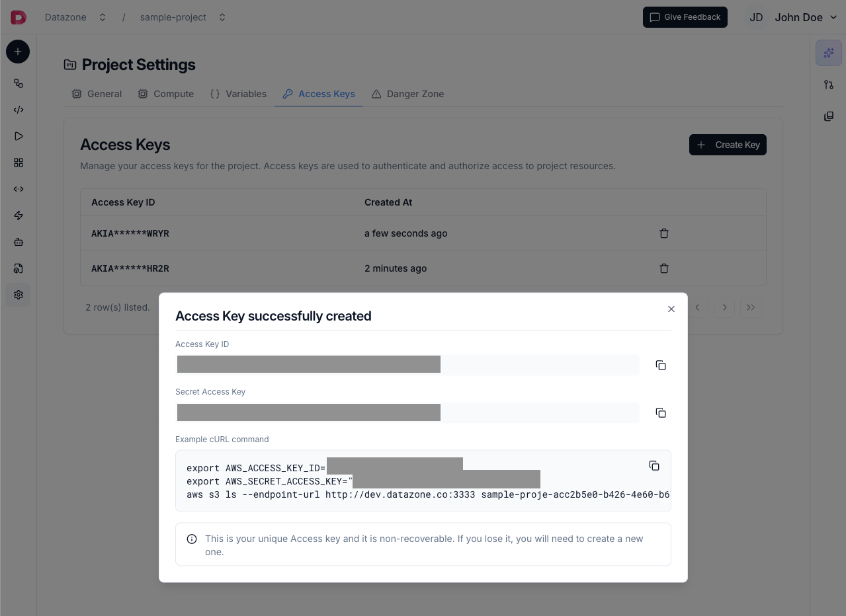Open the settings gear in the sidebar
846x616 pixels.
18,295
